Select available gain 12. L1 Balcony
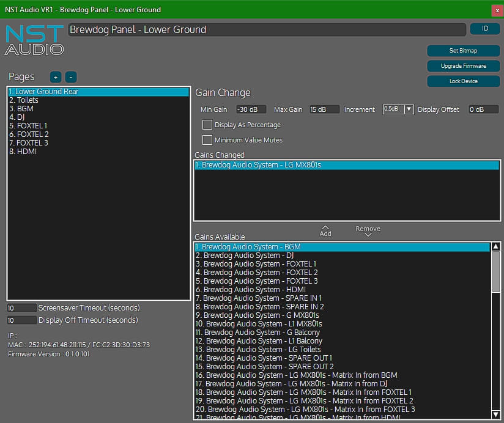 [x=343, y=340]
